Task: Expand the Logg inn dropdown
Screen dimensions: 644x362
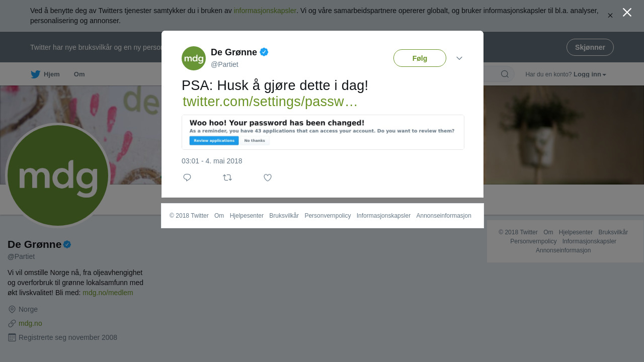Action: pos(590,74)
